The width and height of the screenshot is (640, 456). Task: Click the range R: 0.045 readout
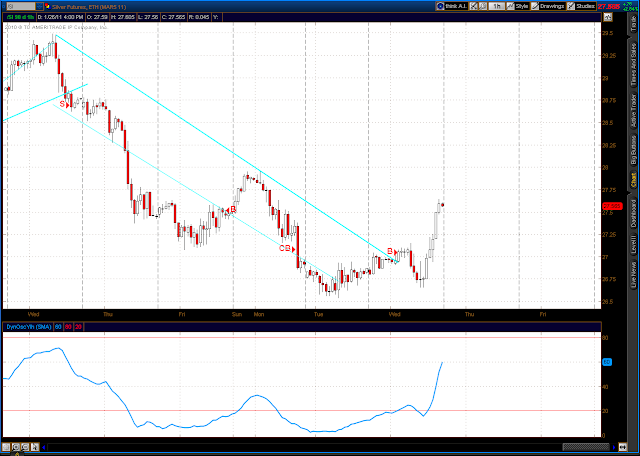199,17
